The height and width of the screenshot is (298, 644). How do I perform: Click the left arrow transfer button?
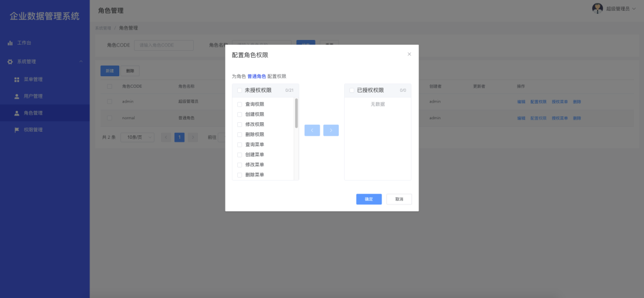(312, 130)
